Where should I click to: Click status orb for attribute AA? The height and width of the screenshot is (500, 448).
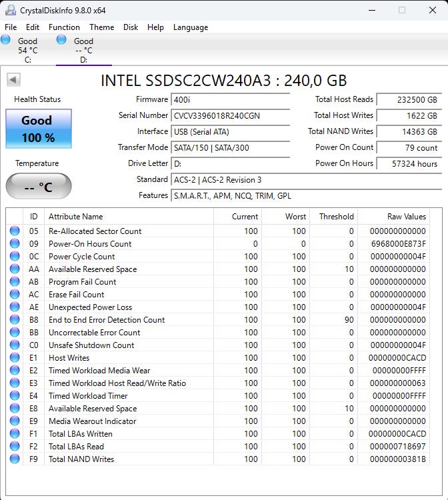(x=15, y=269)
